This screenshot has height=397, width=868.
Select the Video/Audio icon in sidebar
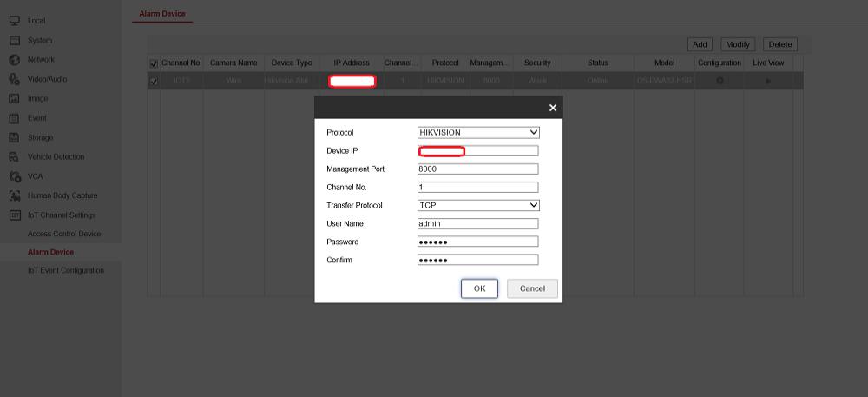pos(15,79)
